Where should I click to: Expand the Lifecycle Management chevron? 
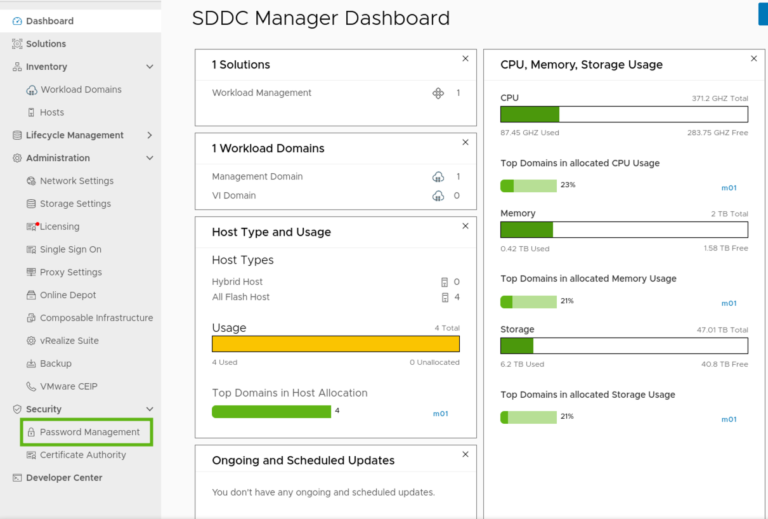(150, 135)
